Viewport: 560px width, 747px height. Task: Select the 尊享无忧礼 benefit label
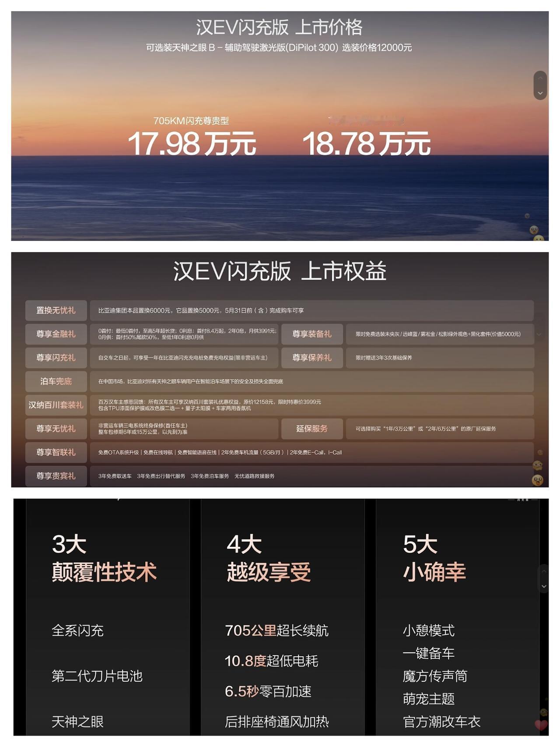[x=56, y=429]
